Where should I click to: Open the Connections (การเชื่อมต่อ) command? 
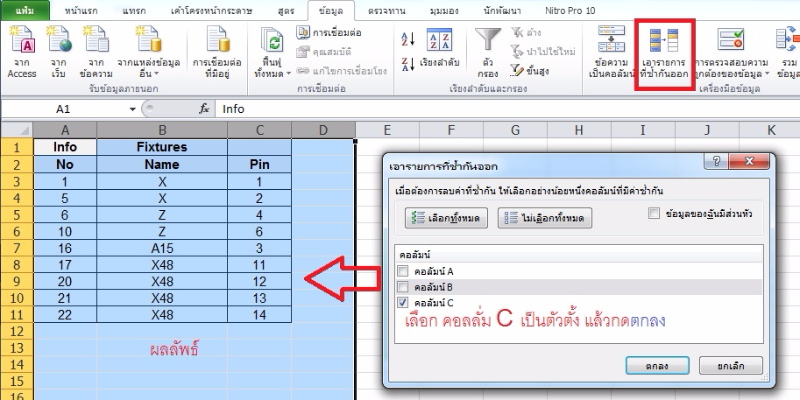point(330,33)
